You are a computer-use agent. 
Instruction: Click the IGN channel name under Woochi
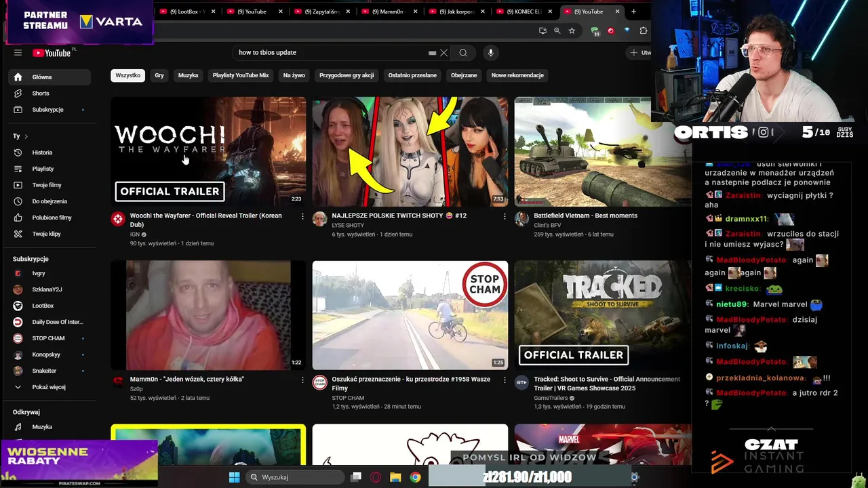pyautogui.click(x=134, y=235)
